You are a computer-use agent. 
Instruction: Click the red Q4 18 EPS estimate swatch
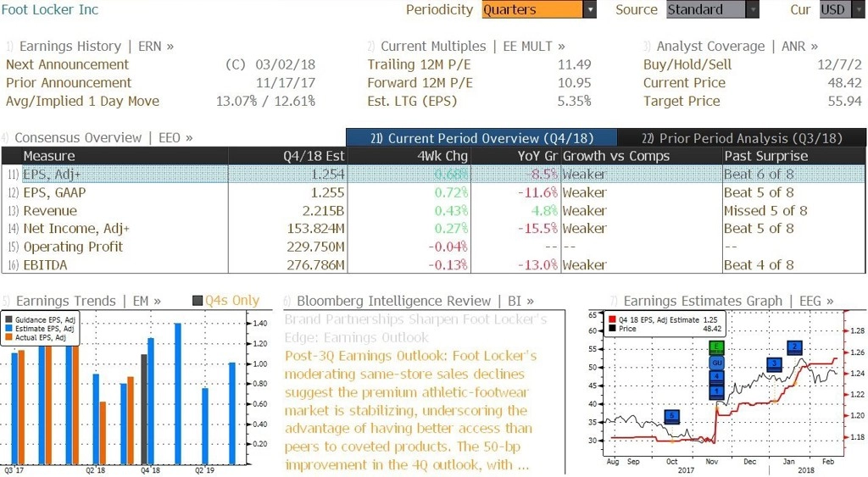click(x=612, y=319)
